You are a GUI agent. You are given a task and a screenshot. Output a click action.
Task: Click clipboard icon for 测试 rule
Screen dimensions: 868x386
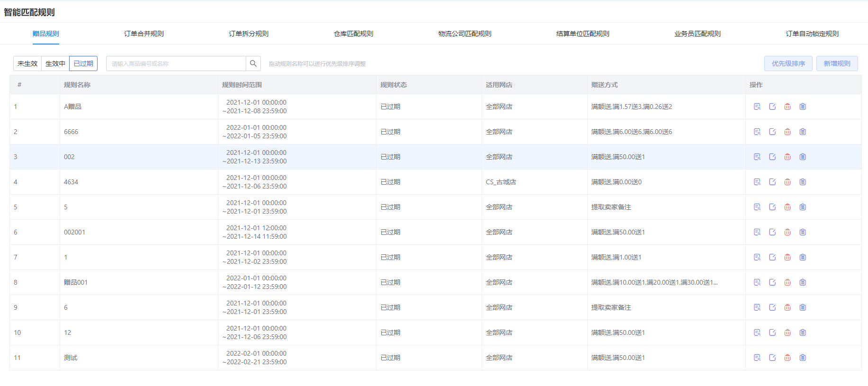click(x=803, y=358)
